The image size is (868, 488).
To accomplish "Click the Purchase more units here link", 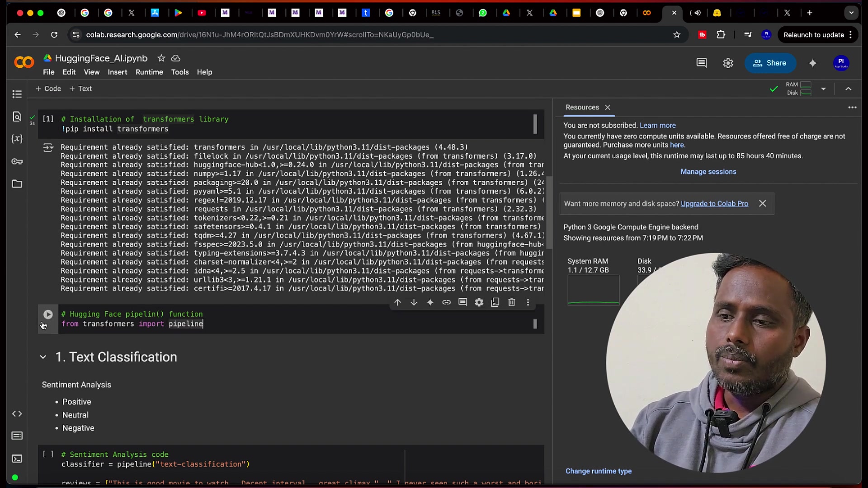I will pos(677,145).
